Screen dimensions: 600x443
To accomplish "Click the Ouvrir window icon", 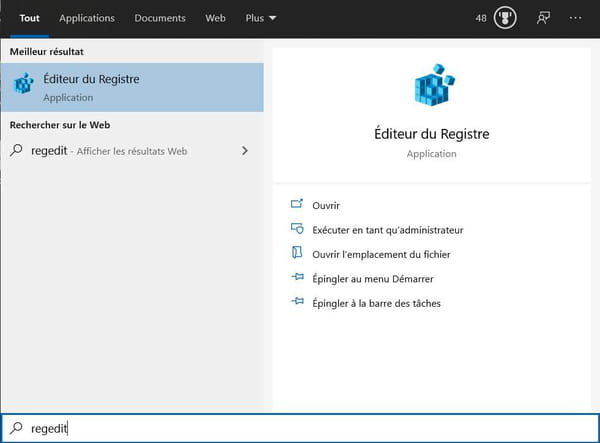I will 297,204.
